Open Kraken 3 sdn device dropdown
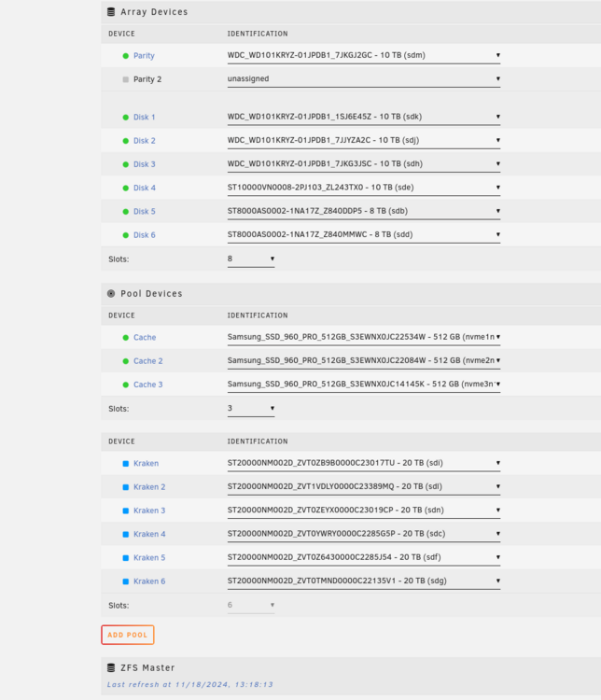Viewport: 601px width, 700px height. (364, 511)
